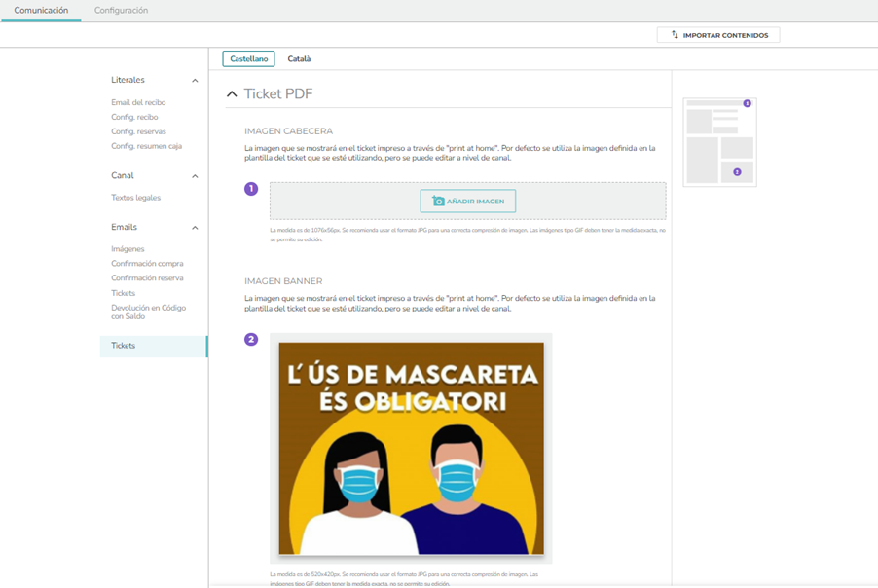Select the highlighted Tickets sidebar item
Viewport: 878px width, 588px height.
point(154,346)
